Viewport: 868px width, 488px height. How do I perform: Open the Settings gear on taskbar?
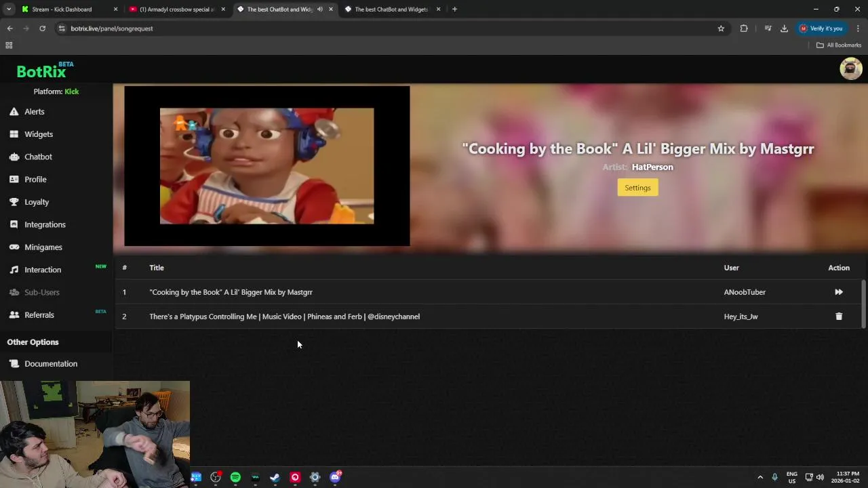click(315, 477)
